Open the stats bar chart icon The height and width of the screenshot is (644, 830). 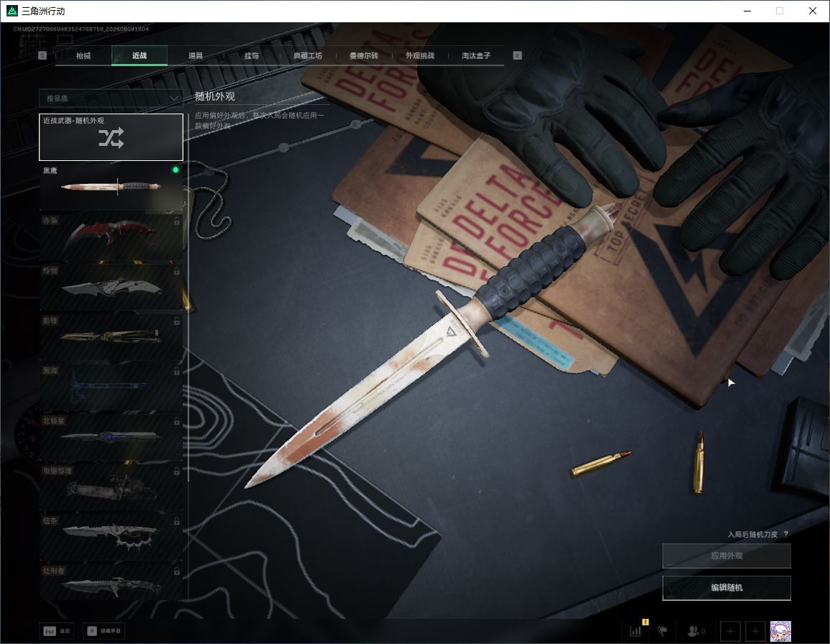[x=635, y=631]
